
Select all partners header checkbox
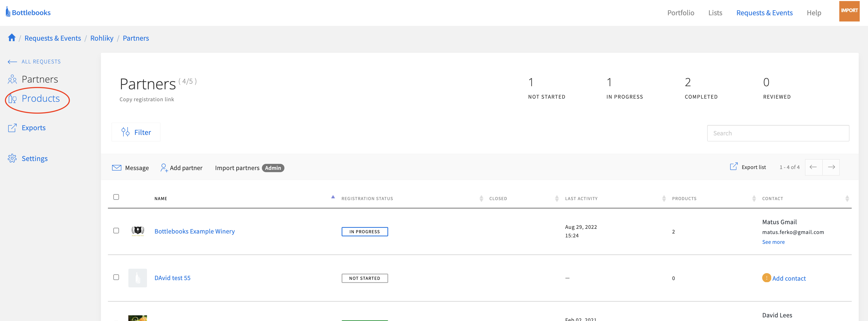tap(116, 197)
